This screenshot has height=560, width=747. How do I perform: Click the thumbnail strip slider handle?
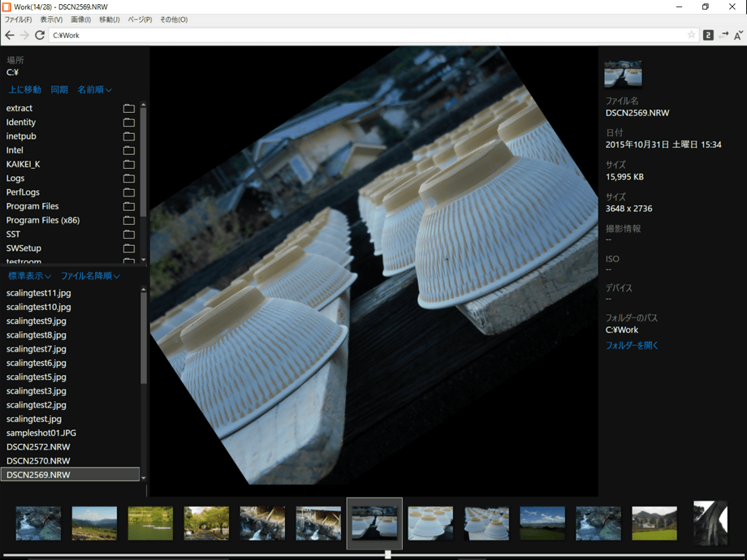[388, 554]
